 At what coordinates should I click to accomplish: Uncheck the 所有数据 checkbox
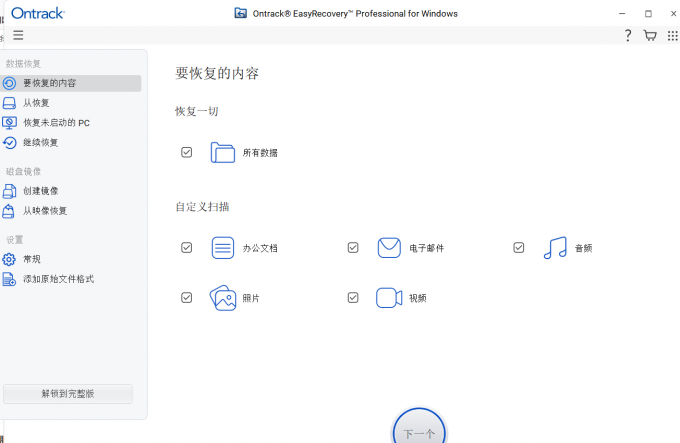(x=186, y=152)
